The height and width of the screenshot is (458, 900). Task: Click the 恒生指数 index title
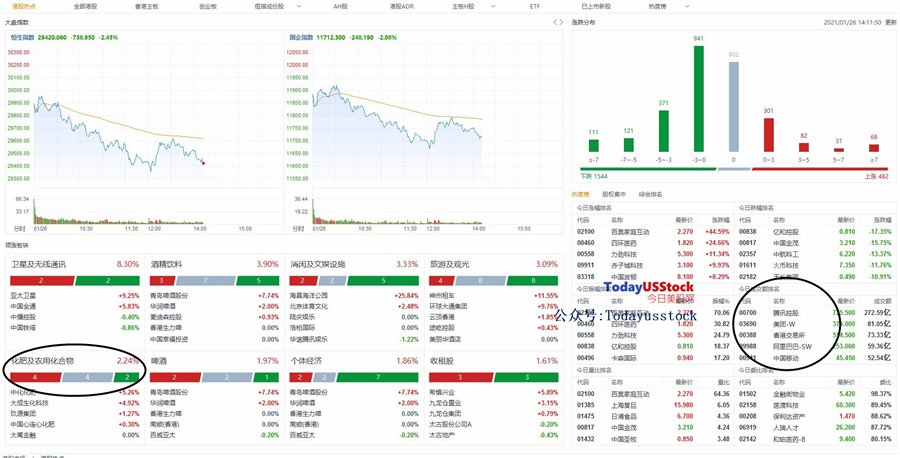point(23,37)
